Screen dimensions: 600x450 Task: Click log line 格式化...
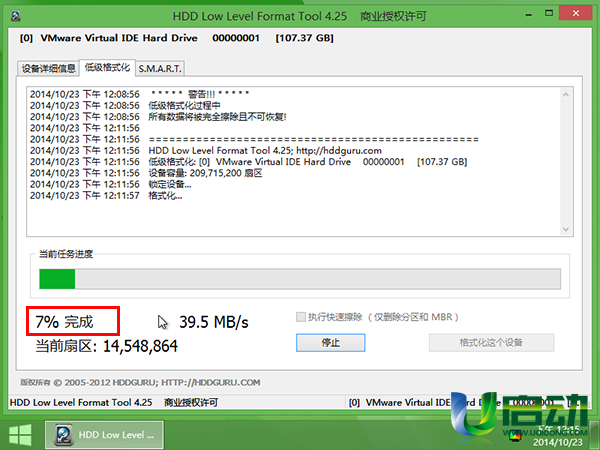click(x=165, y=196)
